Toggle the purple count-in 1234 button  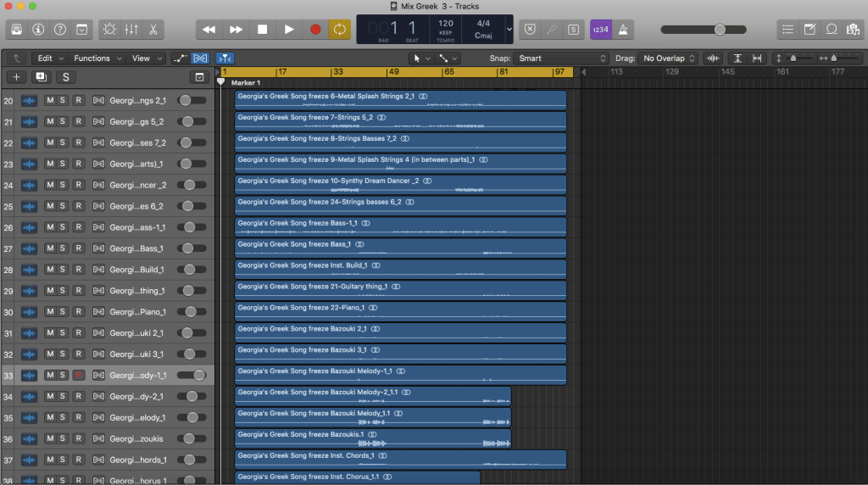click(x=600, y=30)
